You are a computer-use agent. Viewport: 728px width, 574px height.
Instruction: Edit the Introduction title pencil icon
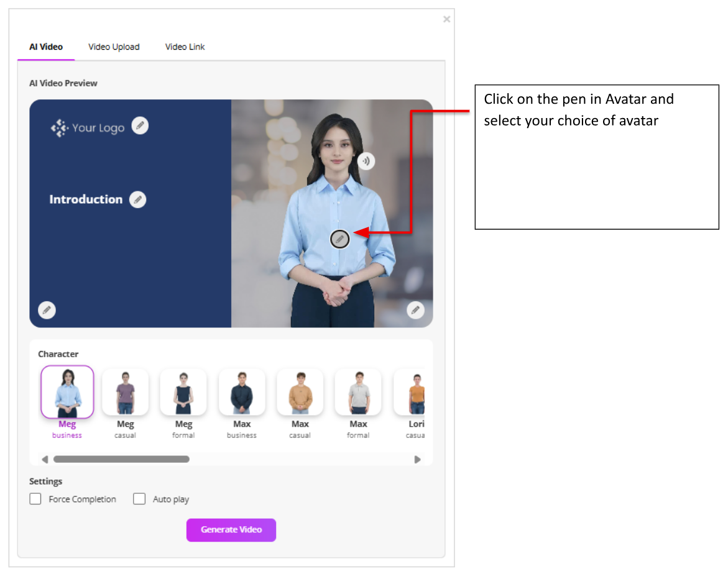pos(137,199)
